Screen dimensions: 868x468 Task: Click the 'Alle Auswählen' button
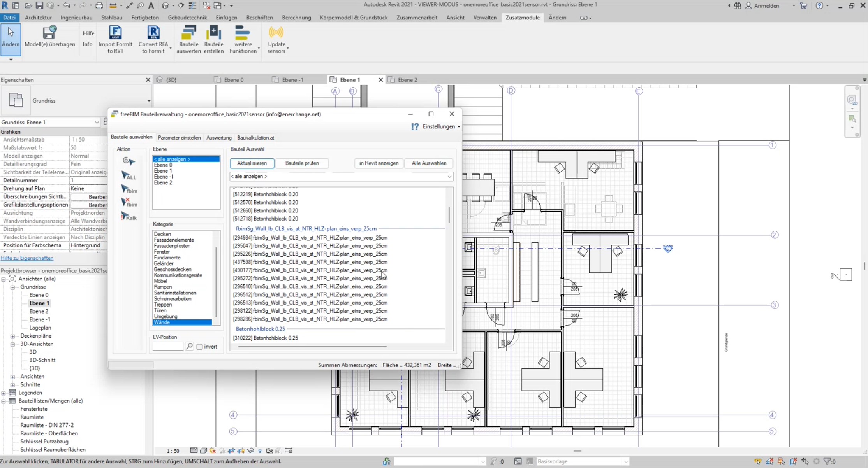[x=429, y=163]
